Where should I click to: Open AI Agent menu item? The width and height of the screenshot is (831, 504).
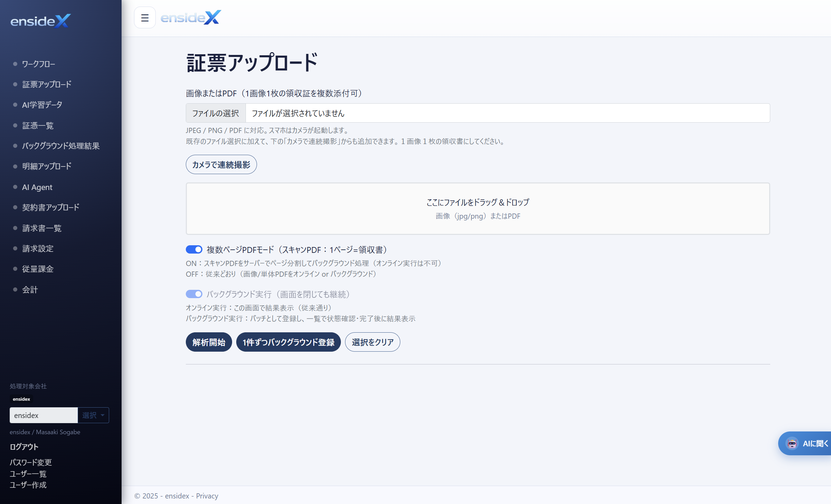[x=37, y=187]
